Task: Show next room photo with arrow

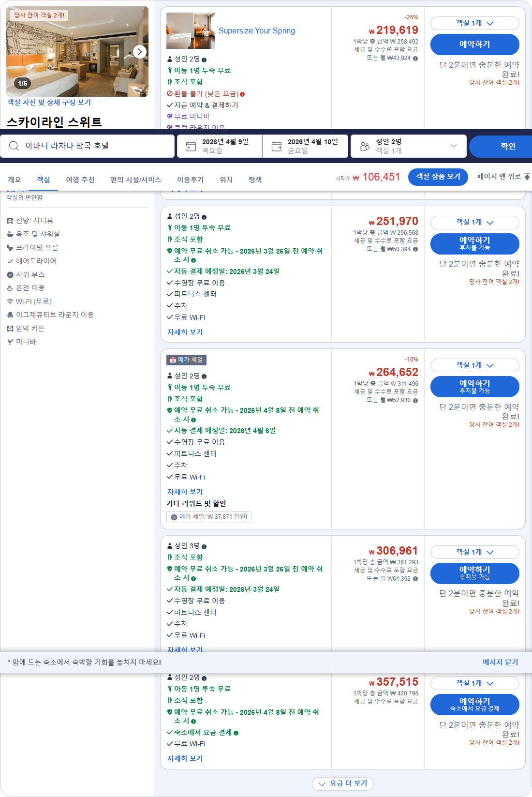Action: (x=139, y=51)
